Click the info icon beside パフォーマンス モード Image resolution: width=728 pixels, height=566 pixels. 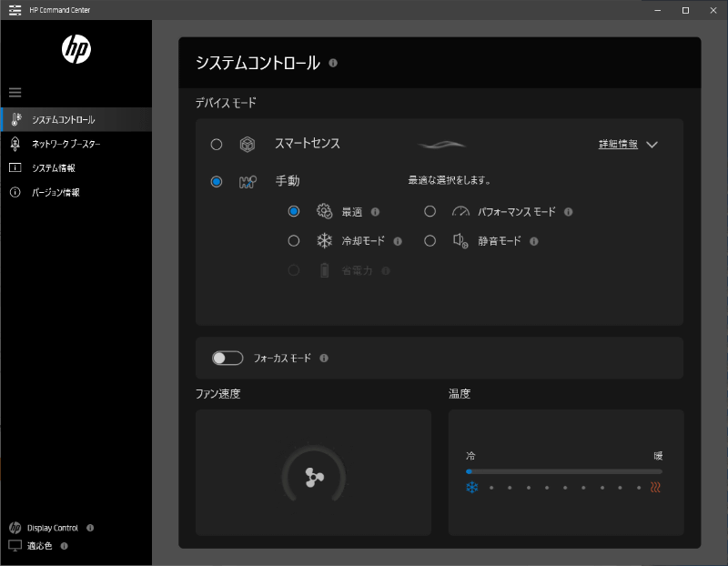(x=568, y=211)
